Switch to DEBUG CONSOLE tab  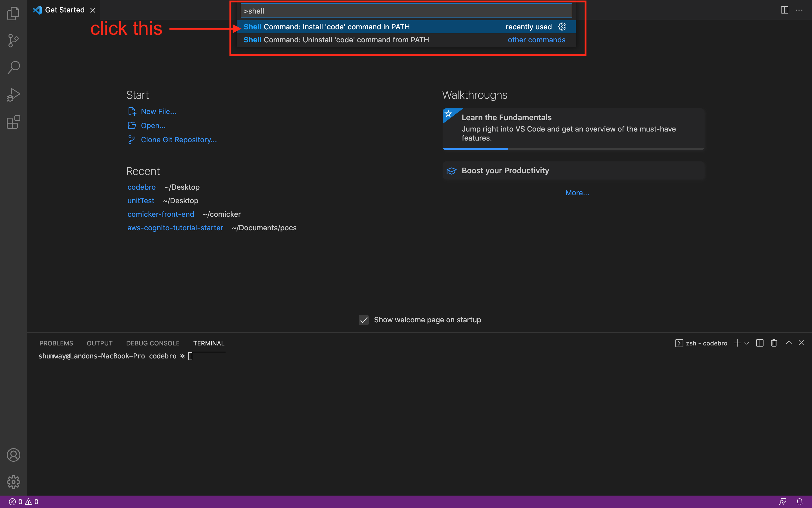153,343
